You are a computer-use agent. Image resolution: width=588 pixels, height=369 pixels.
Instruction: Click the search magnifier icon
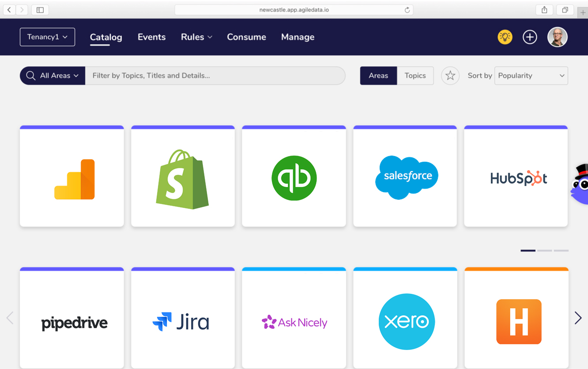tap(30, 76)
